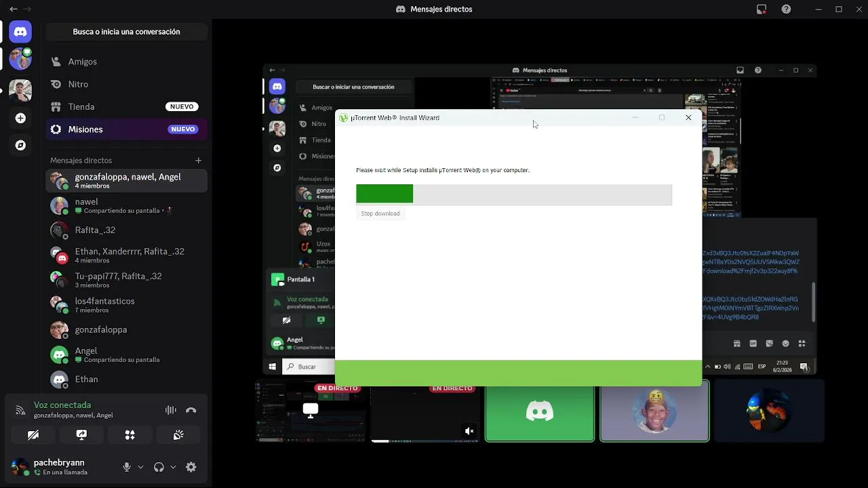Open Nitro item in shared screen Discord
868x488 pixels.
pos(319,124)
